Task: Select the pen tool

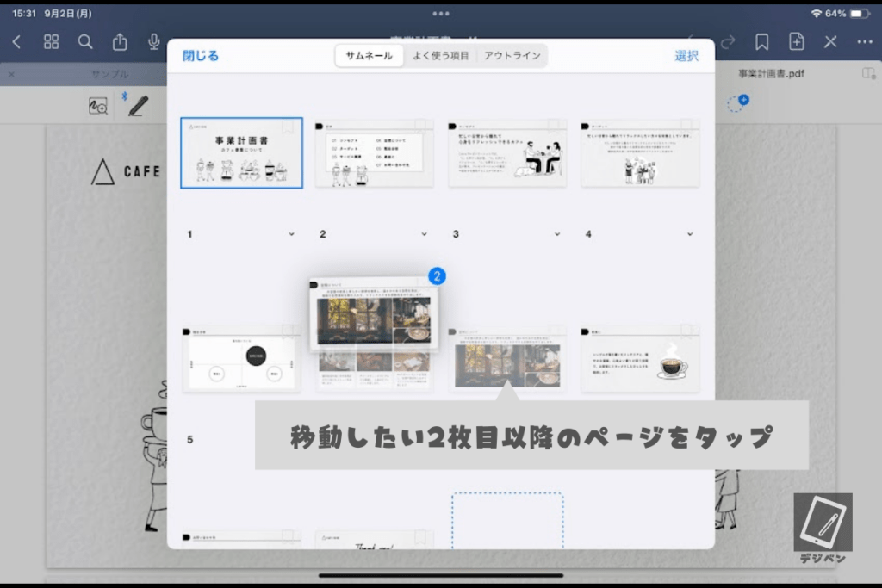Action: click(x=138, y=106)
